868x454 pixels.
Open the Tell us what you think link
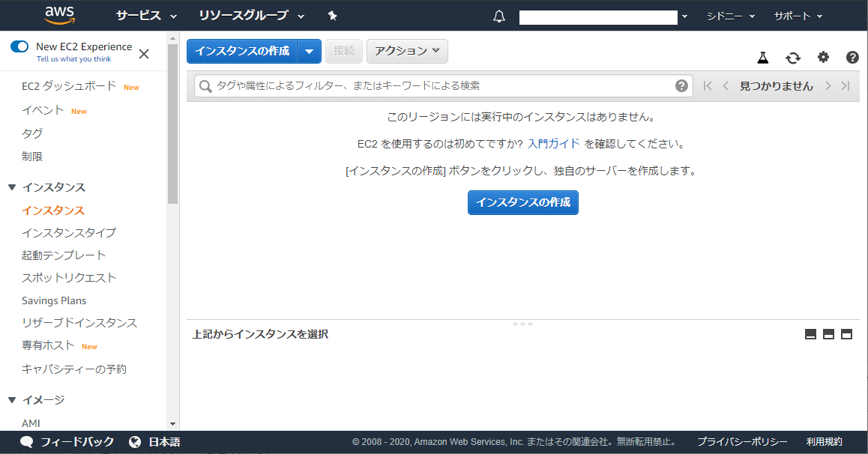(74, 59)
